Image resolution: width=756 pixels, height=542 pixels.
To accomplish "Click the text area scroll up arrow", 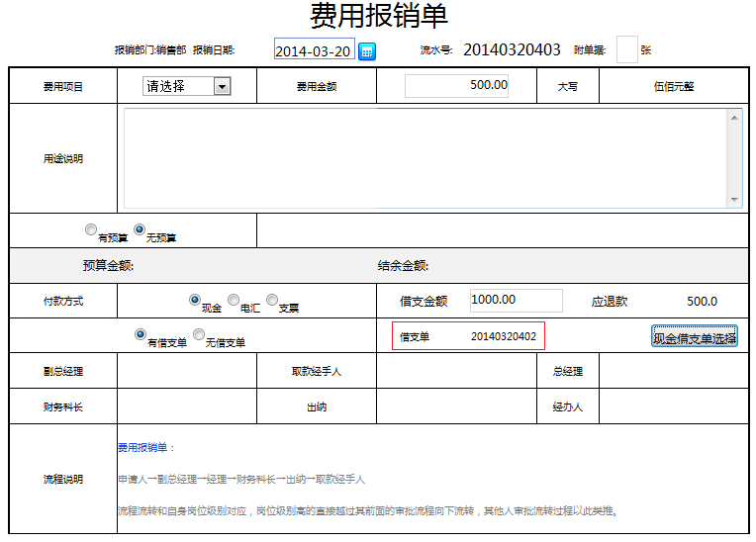I will [x=735, y=117].
